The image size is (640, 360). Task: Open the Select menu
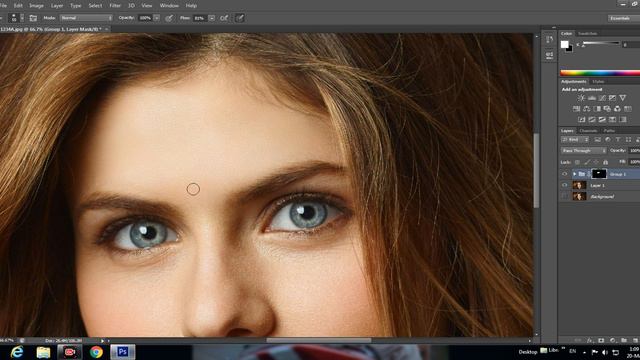[95, 6]
